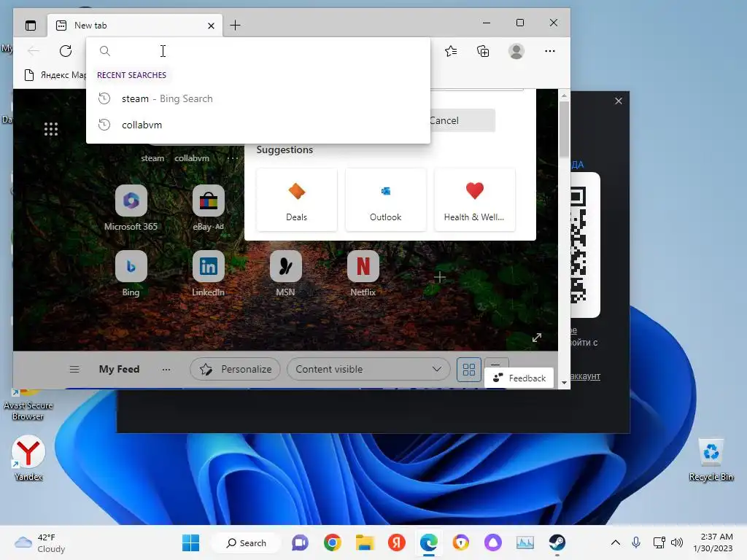Select the My Feed tab
Viewport: 747px width, 560px height.
click(x=119, y=369)
